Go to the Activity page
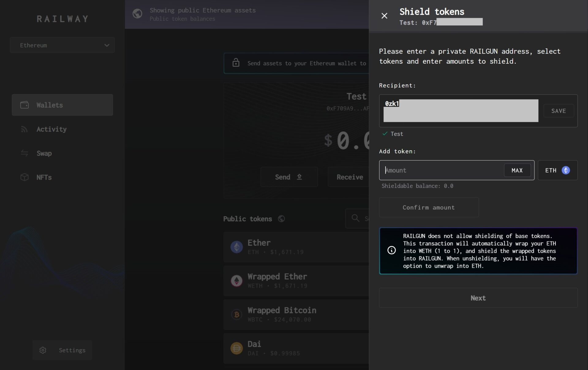This screenshot has width=588, height=370. tap(51, 129)
